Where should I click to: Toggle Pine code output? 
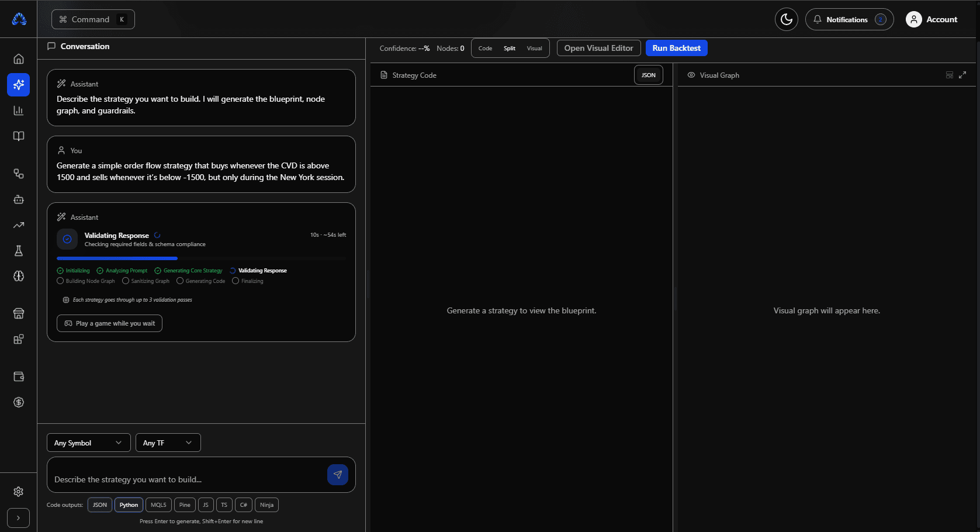(x=185, y=505)
